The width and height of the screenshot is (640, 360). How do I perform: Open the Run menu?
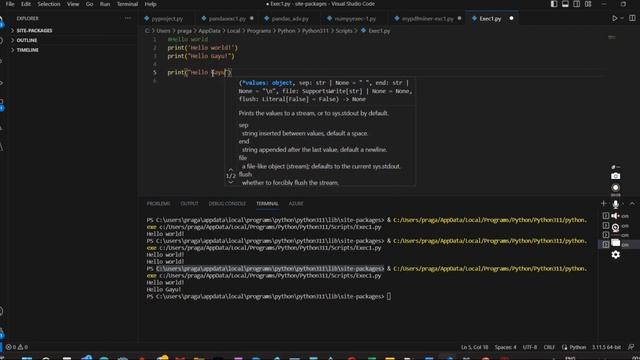[x=105, y=4]
